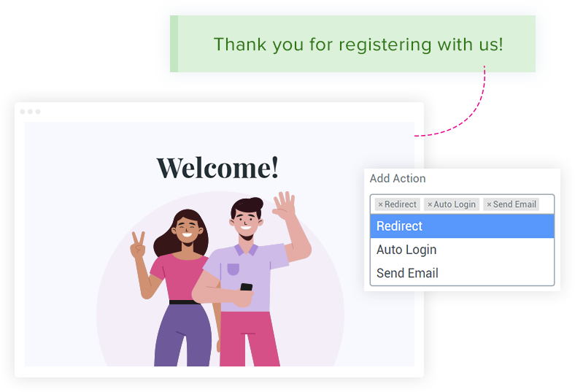
Task: Click the Auto Login tag chip label
Action: pos(455,204)
